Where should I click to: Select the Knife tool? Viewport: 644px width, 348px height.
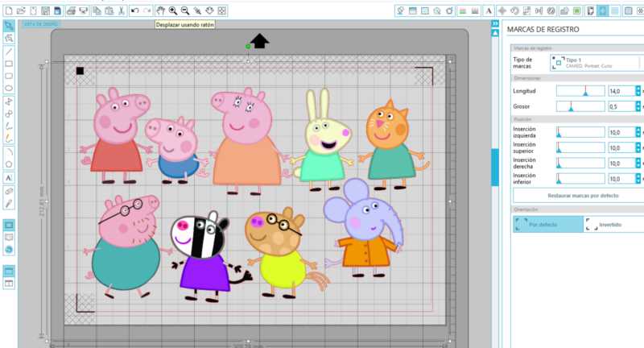pyautogui.click(x=9, y=204)
